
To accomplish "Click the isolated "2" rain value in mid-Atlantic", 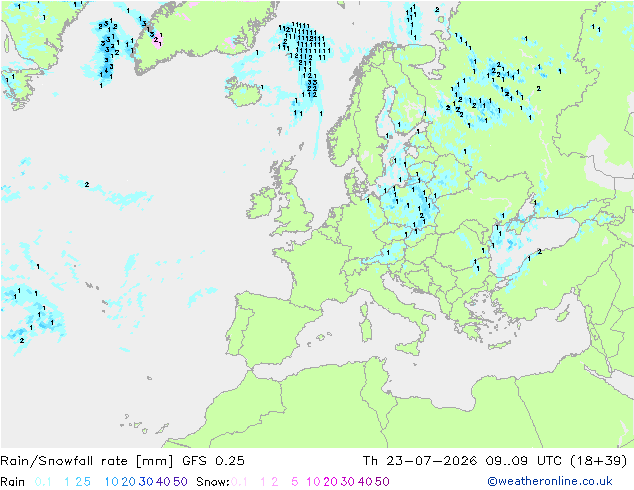I will tap(87, 184).
